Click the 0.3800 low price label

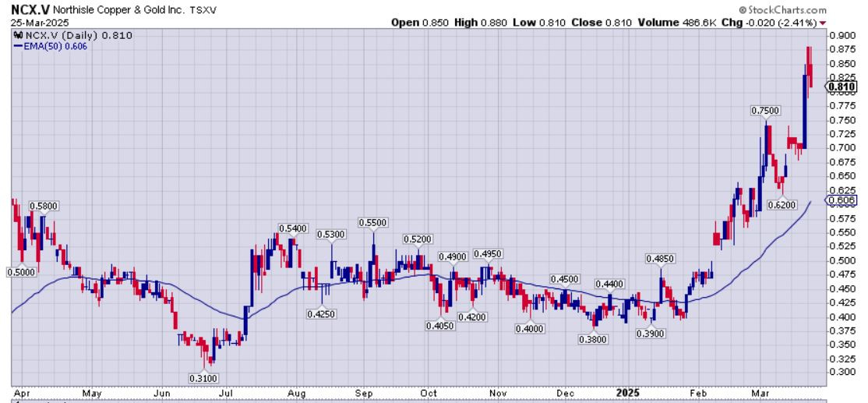(x=594, y=340)
